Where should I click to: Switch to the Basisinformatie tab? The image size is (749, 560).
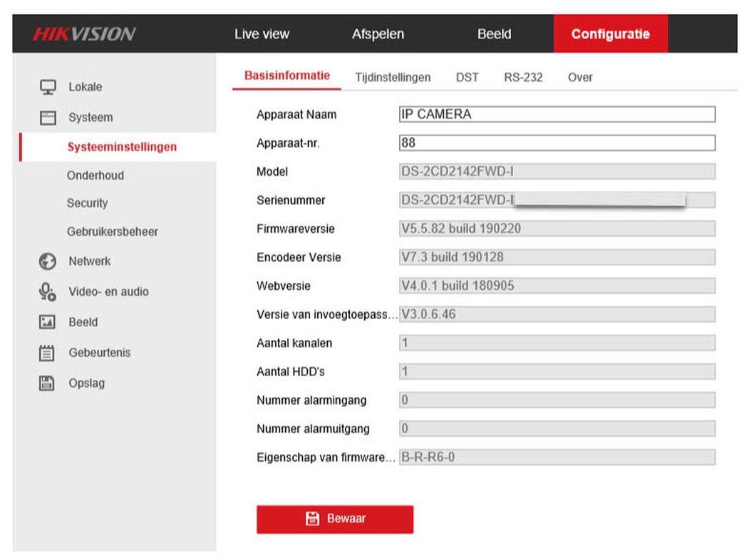pyautogui.click(x=287, y=76)
